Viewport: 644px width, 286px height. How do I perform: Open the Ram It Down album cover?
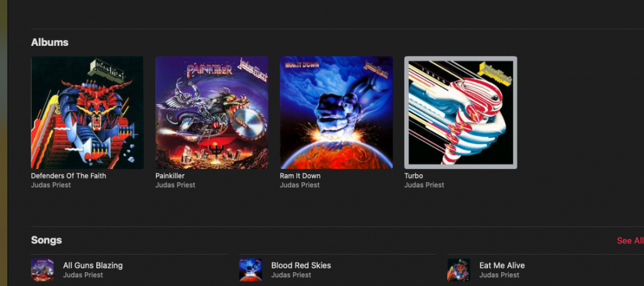[x=336, y=113]
